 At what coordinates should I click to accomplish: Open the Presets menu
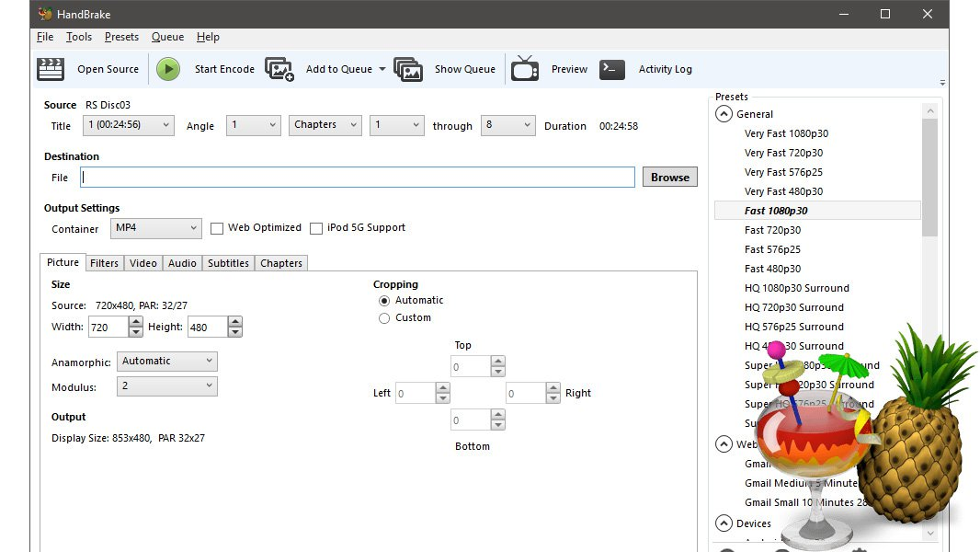click(x=122, y=37)
